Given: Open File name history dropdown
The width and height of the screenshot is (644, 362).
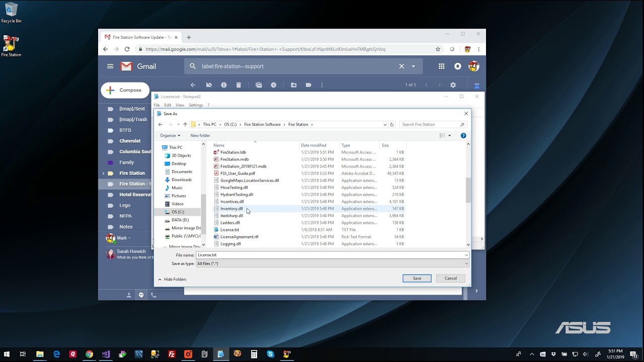Looking at the screenshot, I should pyautogui.click(x=466, y=255).
